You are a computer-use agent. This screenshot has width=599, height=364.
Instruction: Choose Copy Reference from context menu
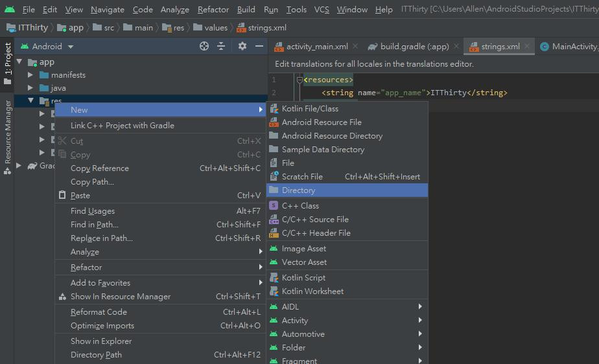161,168
